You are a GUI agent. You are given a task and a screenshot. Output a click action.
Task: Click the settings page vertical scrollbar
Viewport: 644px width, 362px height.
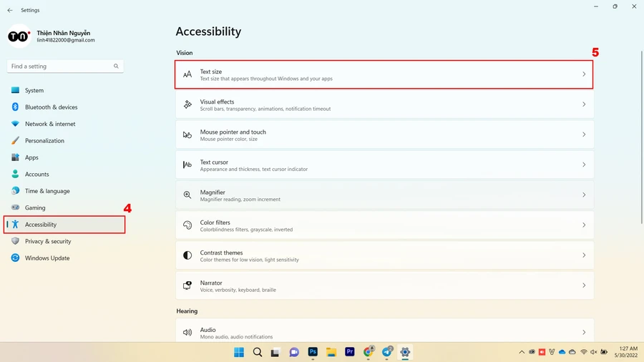[642, 137]
